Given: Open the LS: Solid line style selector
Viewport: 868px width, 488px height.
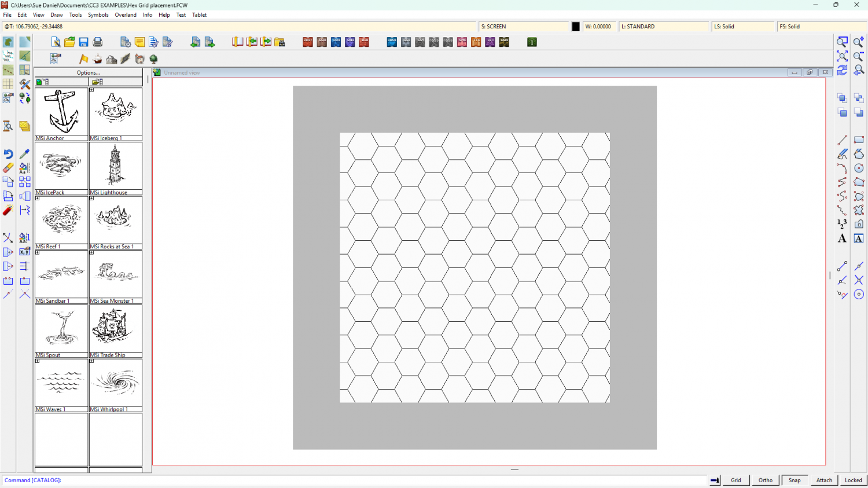Looking at the screenshot, I should 742,27.
